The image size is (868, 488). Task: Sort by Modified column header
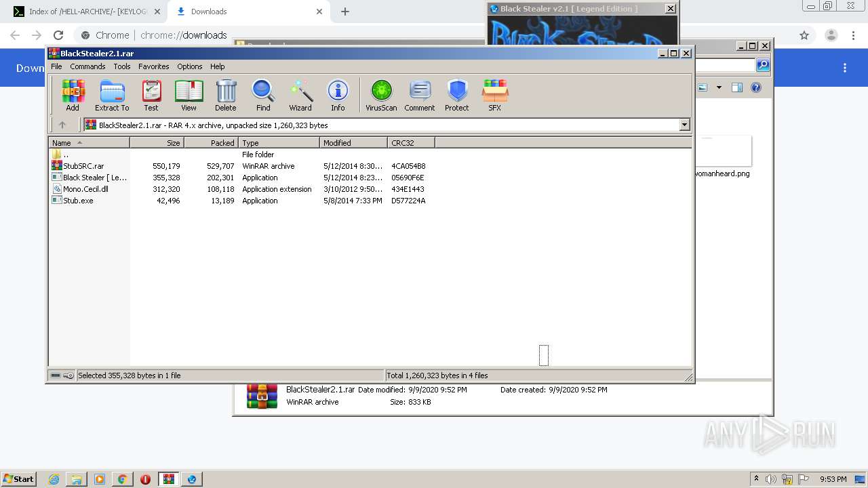pos(353,142)
